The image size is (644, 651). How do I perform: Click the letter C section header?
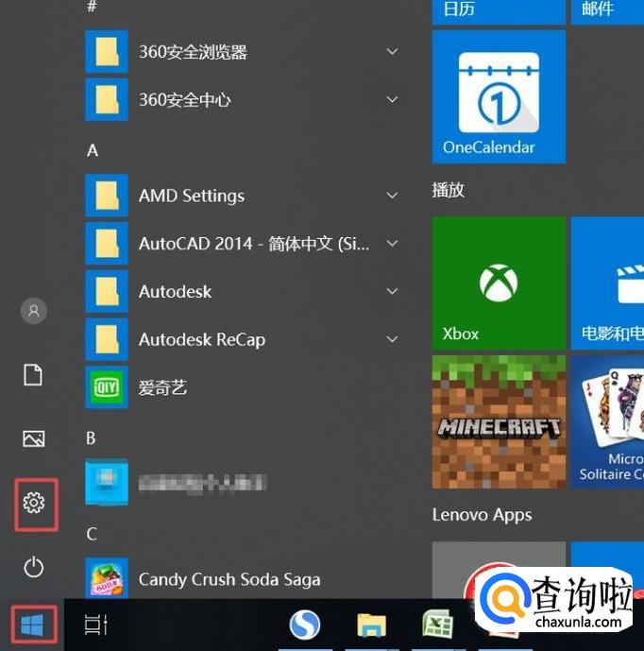point(92,534)
